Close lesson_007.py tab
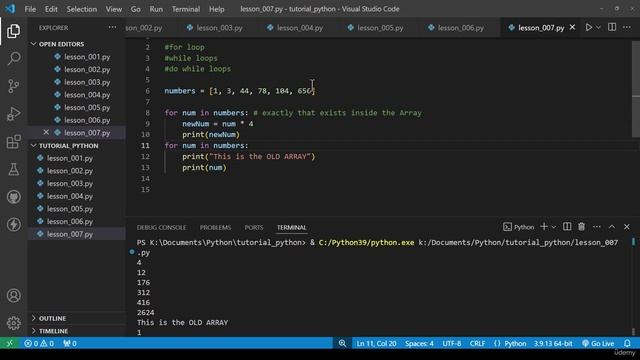Image resolution: width=640 pixels, height=360 pixels. 572,27
